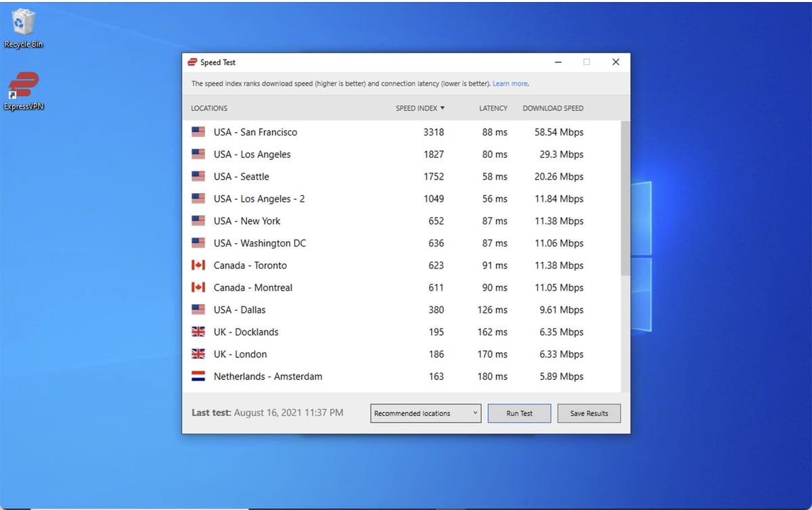Click the 1827 speed index value

434,154
